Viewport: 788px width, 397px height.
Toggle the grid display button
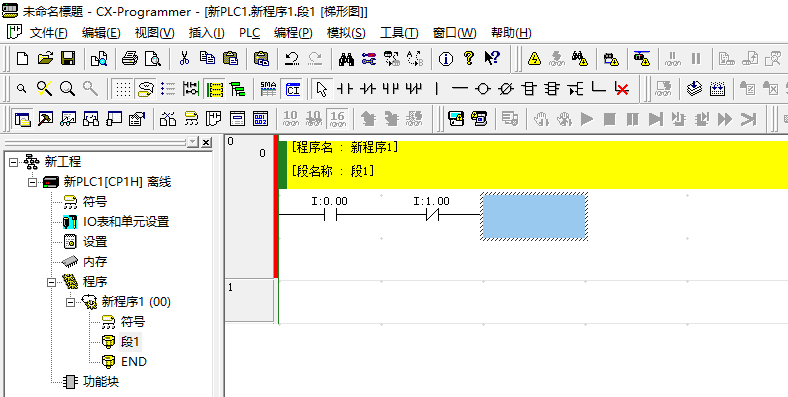click(123, 89)
